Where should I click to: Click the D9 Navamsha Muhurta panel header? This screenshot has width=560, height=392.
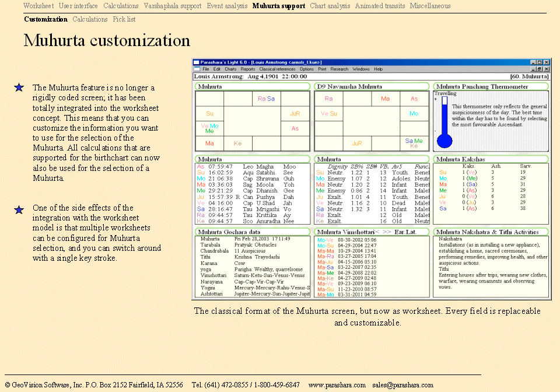(372, 86)
